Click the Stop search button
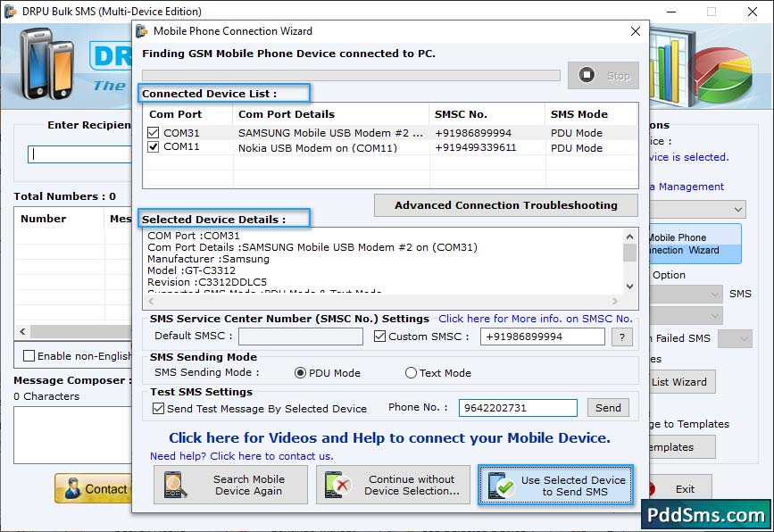The width and height of the screenshot is (774, 532). pos(603,76)
